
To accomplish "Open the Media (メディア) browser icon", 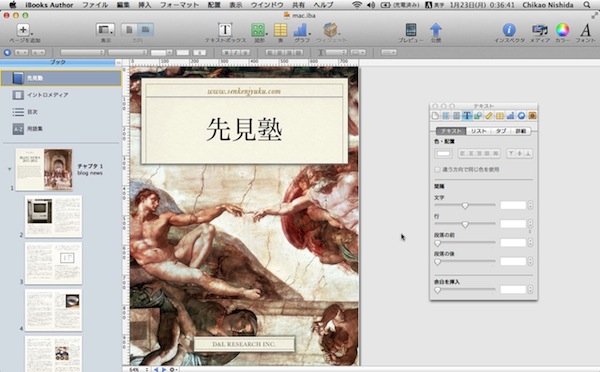I will pyautogui.click(x=540, y=30).
